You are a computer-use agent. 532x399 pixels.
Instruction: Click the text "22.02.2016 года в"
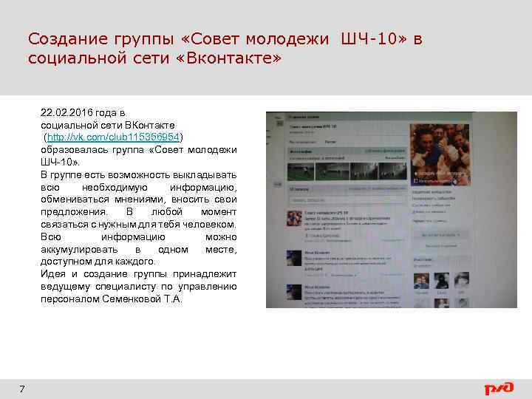click(x=83, y=112)
